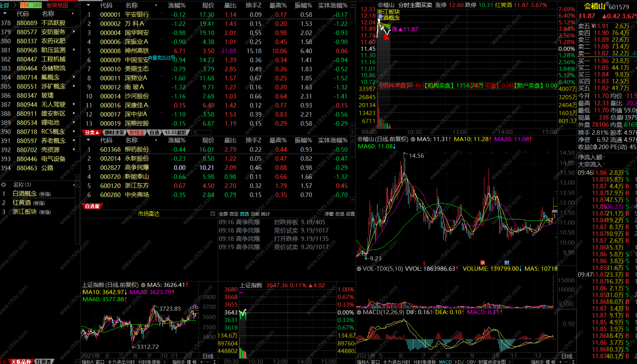
Task: Toggle the 自选 filter in 市场雷达
Action: 244,214
